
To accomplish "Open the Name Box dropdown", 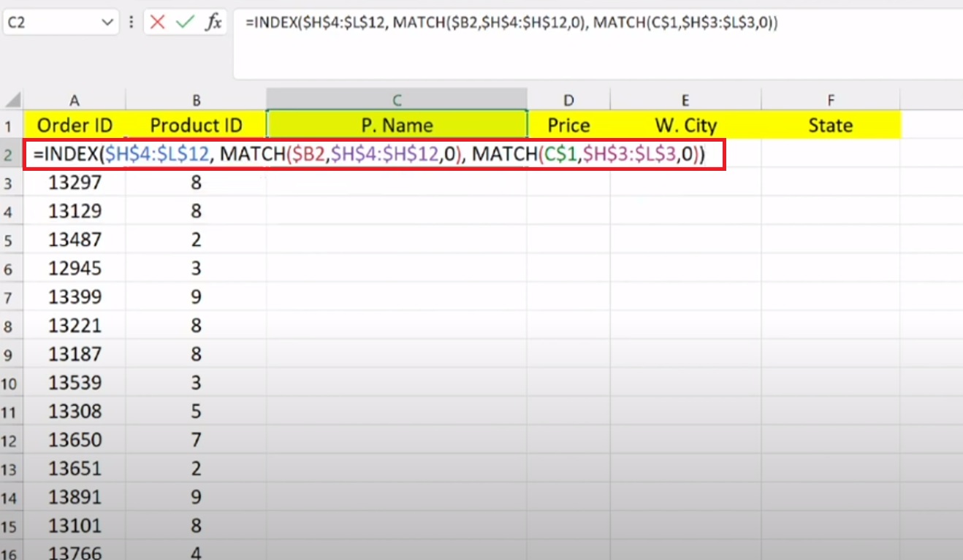I will point(107,22).
